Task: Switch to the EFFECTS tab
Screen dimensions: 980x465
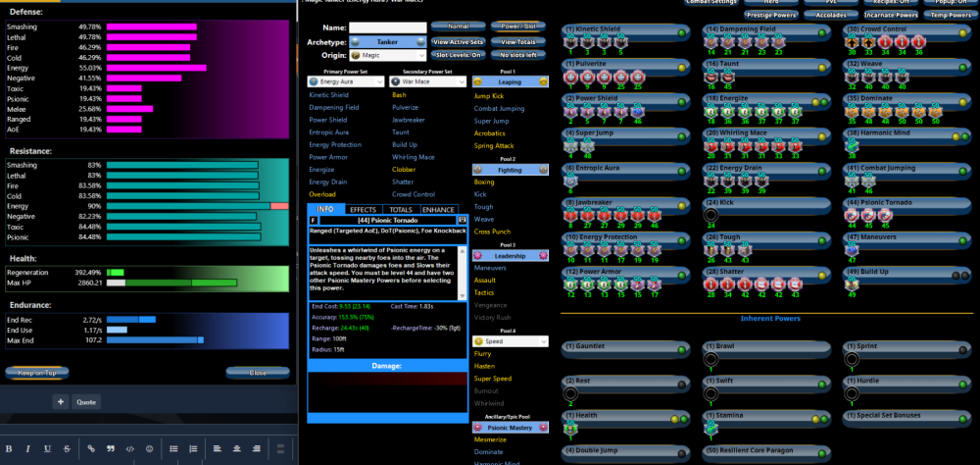Action: coord(363,209)
